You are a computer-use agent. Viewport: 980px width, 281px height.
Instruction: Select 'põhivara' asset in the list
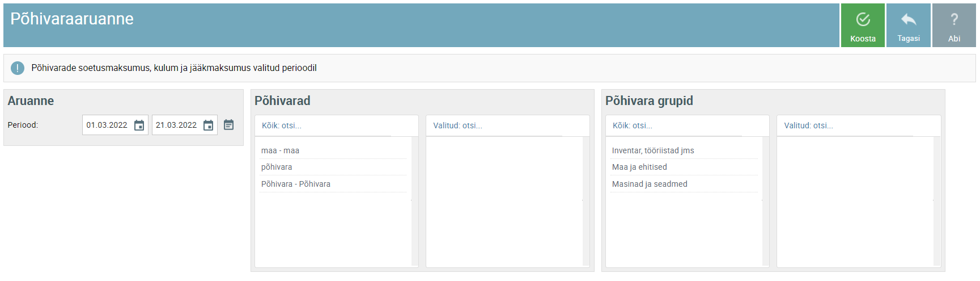click(277, 167)
